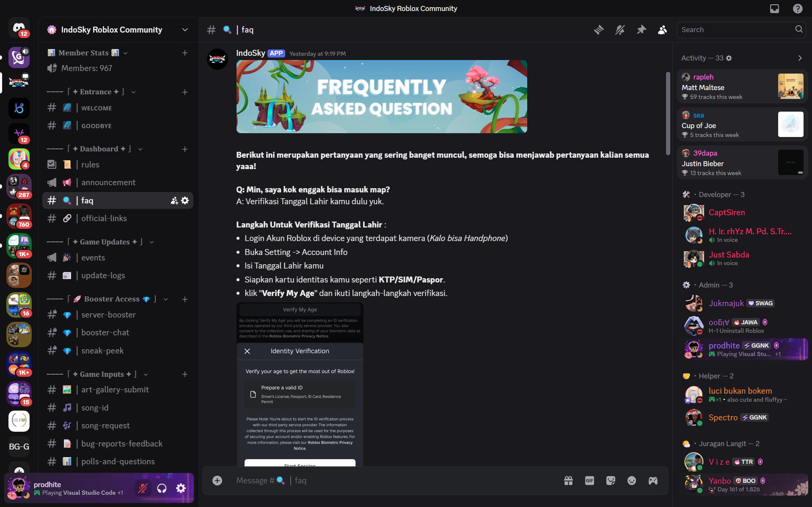Open 39dapa's Justin Bieber activity card

pyautogui.click(x=743, y=162)
